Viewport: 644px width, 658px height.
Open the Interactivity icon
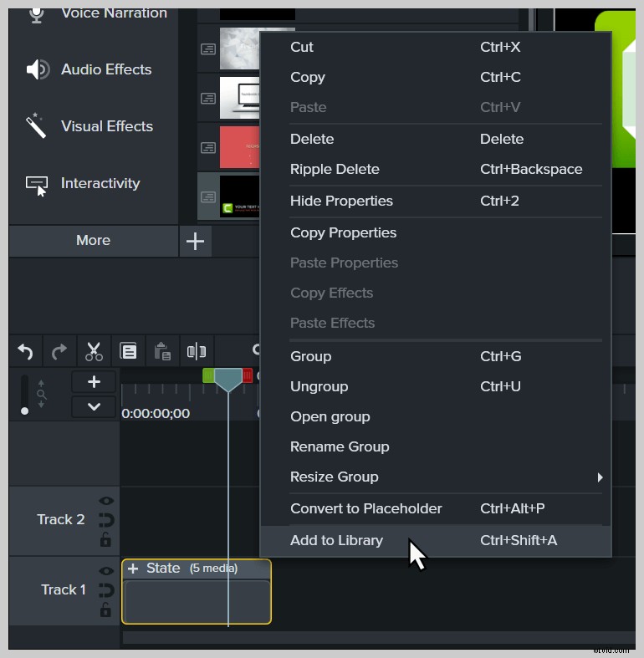(x=37, y=186)
